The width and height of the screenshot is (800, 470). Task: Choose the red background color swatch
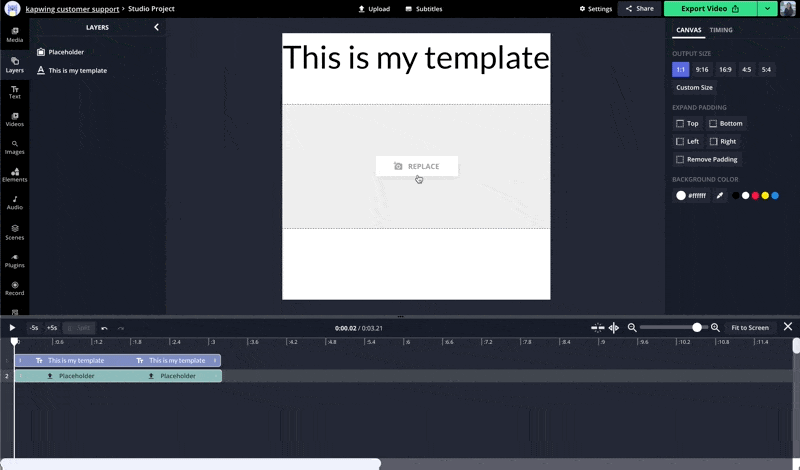point(755,196)
